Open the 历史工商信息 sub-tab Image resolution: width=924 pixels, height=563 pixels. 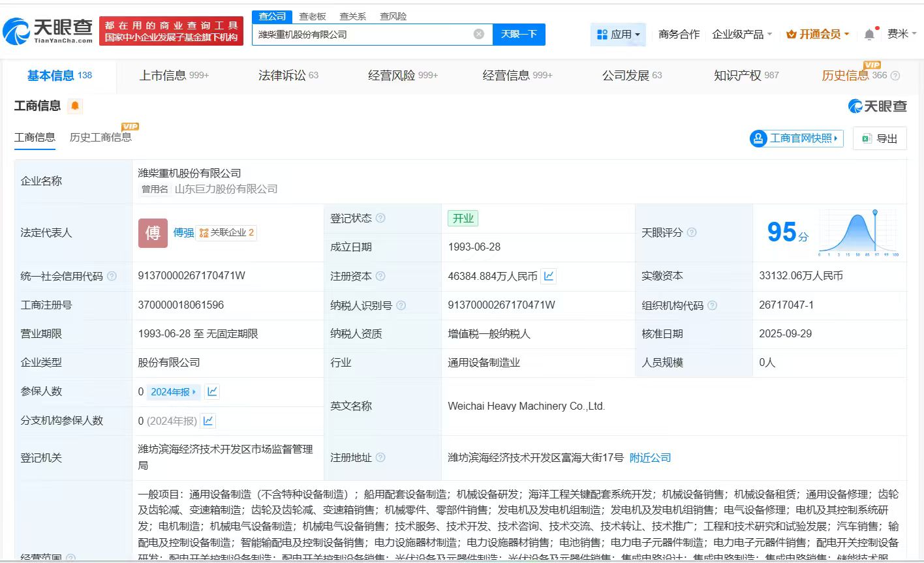click(100, 137)
